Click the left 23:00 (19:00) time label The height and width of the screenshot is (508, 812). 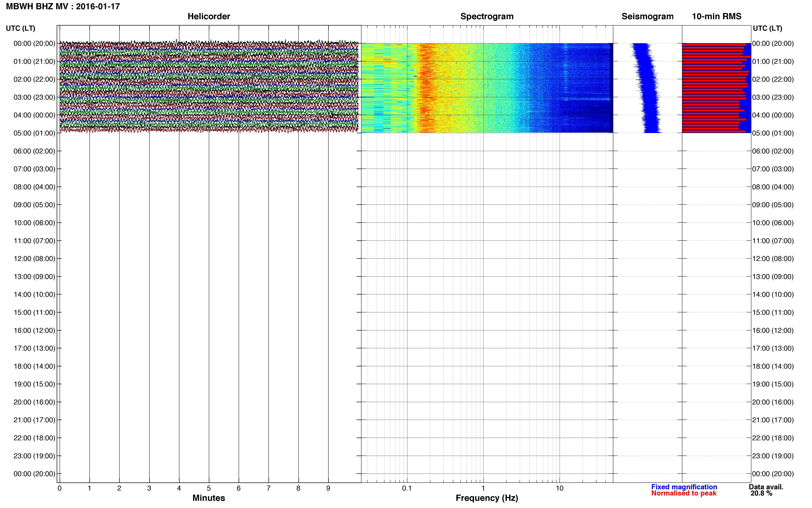(x=34, y=456)
